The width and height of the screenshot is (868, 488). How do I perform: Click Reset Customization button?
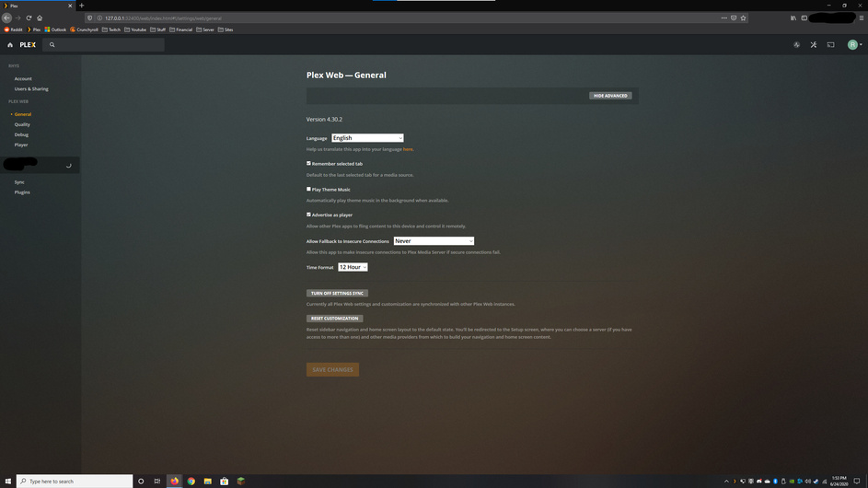[x=334, y=319]
